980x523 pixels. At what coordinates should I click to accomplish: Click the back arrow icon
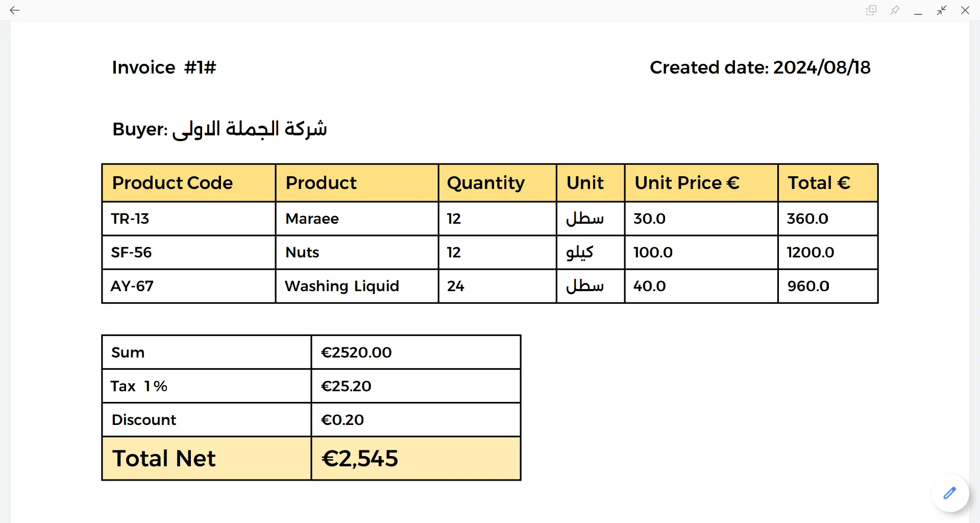click(x=15, y=10)
